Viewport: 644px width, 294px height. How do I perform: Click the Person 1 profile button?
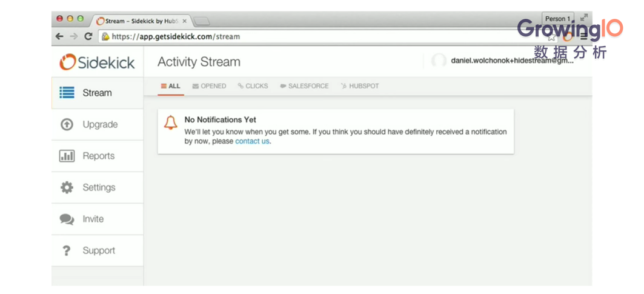(558, 19)
